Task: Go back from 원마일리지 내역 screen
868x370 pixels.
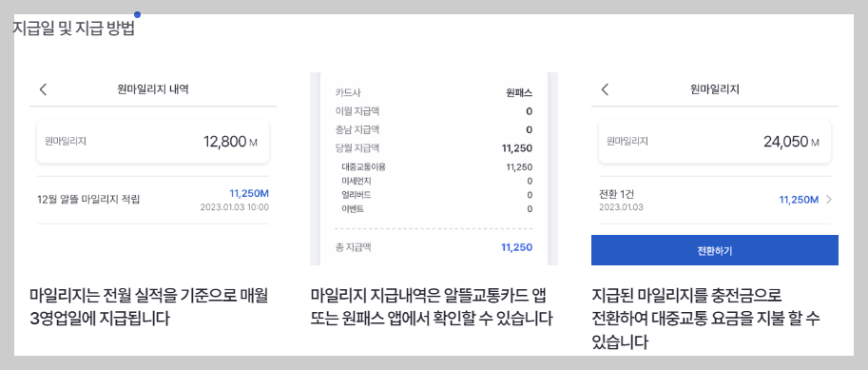Action: click(43, 89)
